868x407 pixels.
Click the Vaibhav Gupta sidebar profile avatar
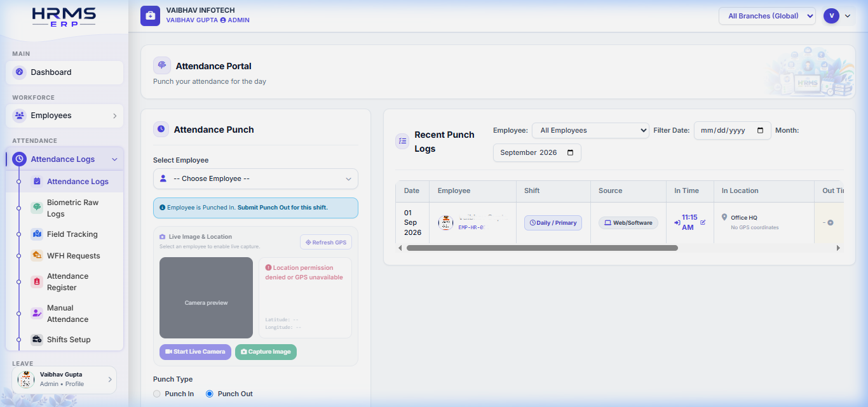tap(26, 379)
